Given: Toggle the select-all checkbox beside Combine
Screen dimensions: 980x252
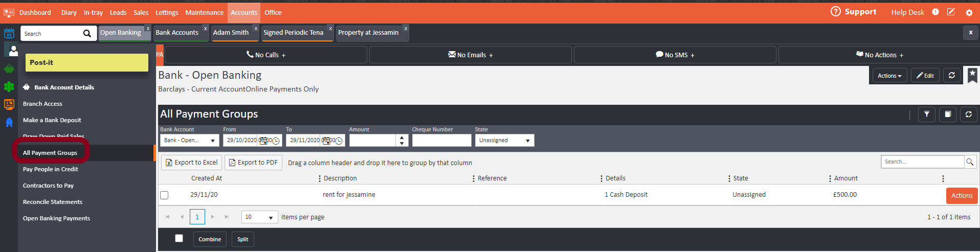Looking at the screenshot, I should tap(179, 238).
